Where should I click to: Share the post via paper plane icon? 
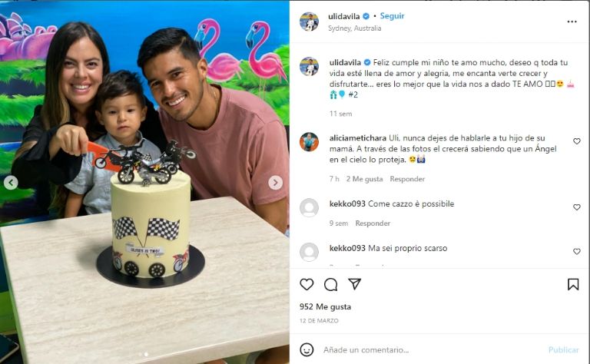coord(355,284)
